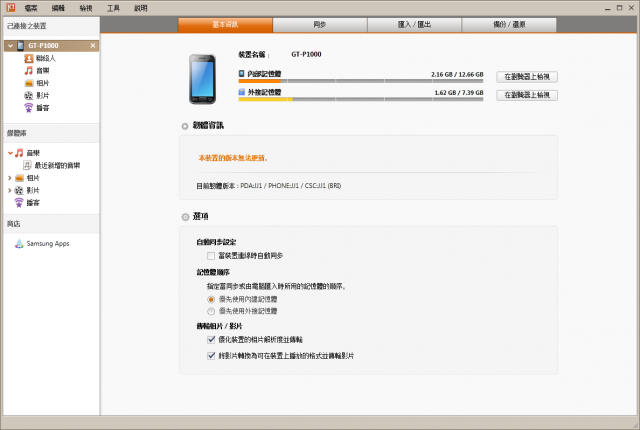Select library 音樂 music note icon

click(19, 153)
